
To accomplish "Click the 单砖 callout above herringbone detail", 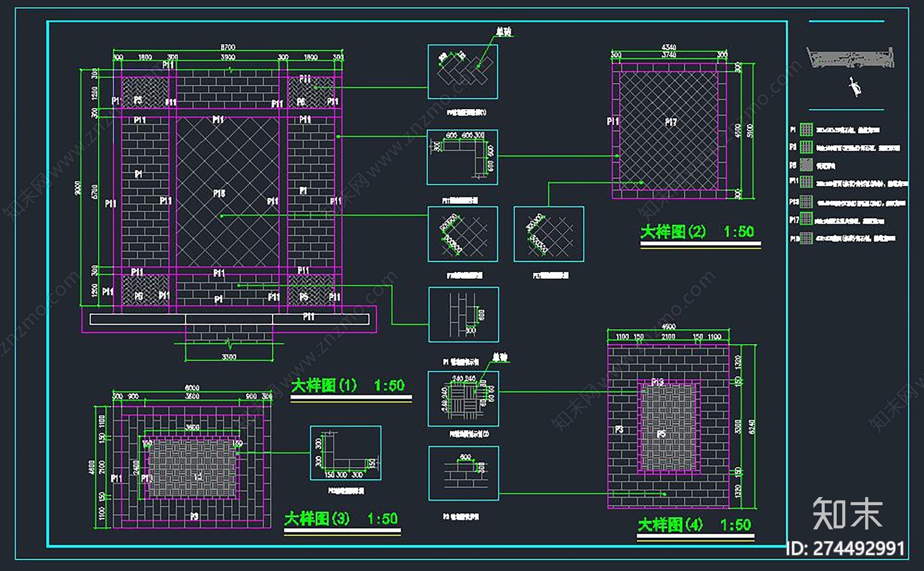I will point(504,32).
